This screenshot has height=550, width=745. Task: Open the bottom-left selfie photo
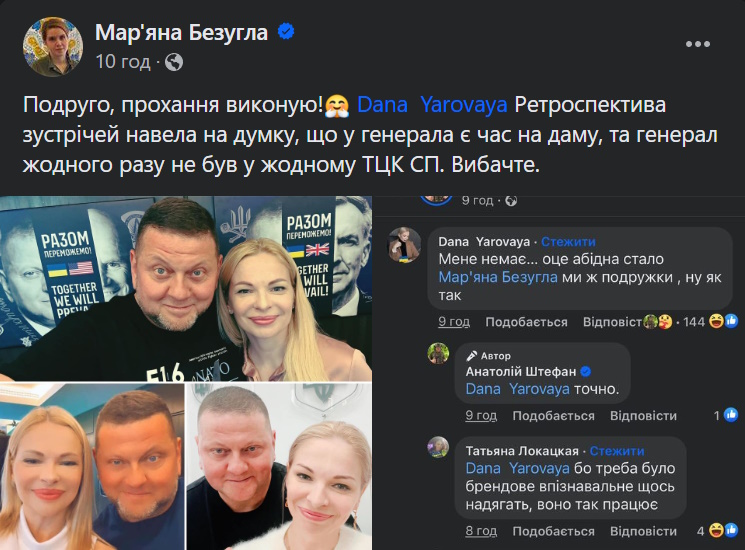point(92,467)
